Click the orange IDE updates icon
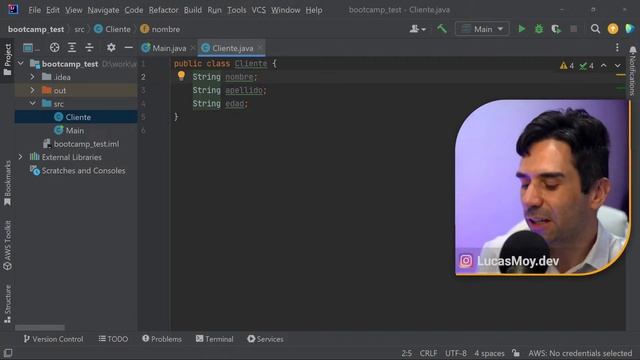The width and height of the screenshot is (640, 360). point(613,29)
